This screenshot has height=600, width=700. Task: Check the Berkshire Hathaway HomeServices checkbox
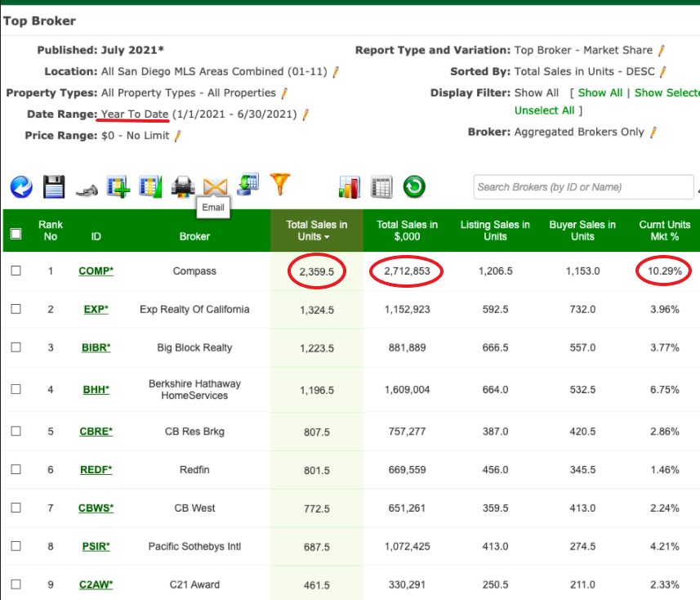click(x=16, y=389)
